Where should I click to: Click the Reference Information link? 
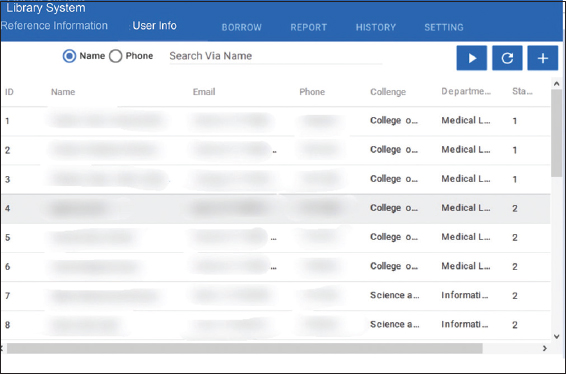coord(54,26)
